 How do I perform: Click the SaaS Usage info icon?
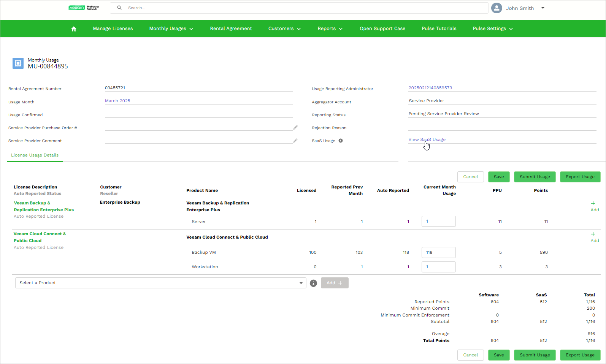tap(341, 141)
